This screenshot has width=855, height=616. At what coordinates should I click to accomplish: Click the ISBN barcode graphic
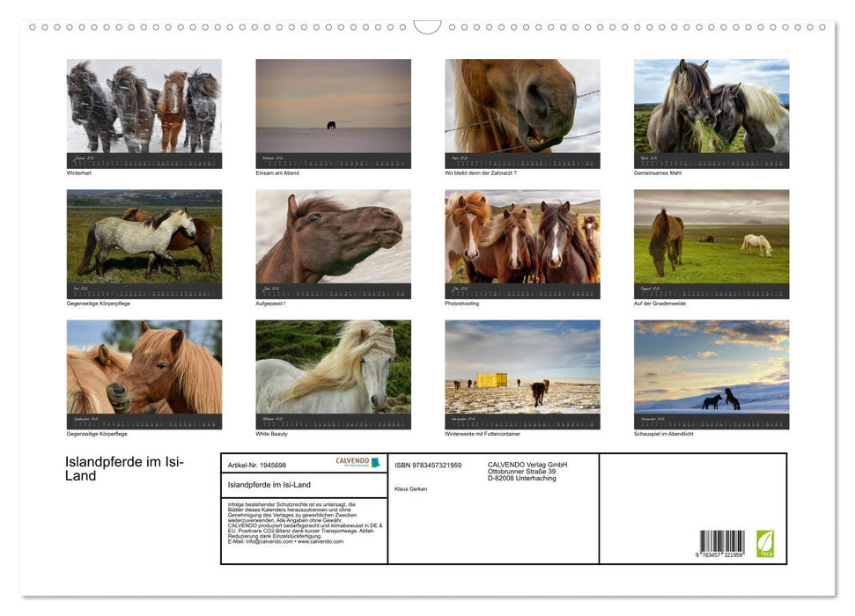pyautogui.click(x=722, y=544)
